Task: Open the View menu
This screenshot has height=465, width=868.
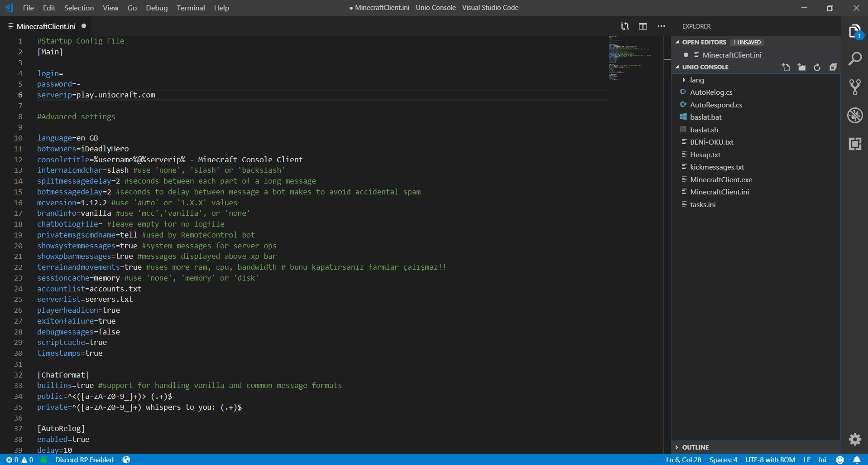Action: click(x=110, y=8)
